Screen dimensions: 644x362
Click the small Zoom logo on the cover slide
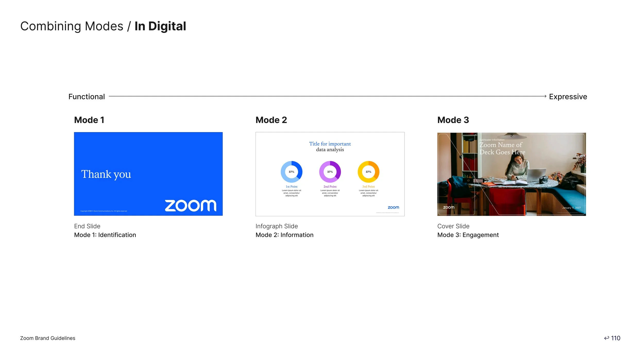click(x=449, y=207)
